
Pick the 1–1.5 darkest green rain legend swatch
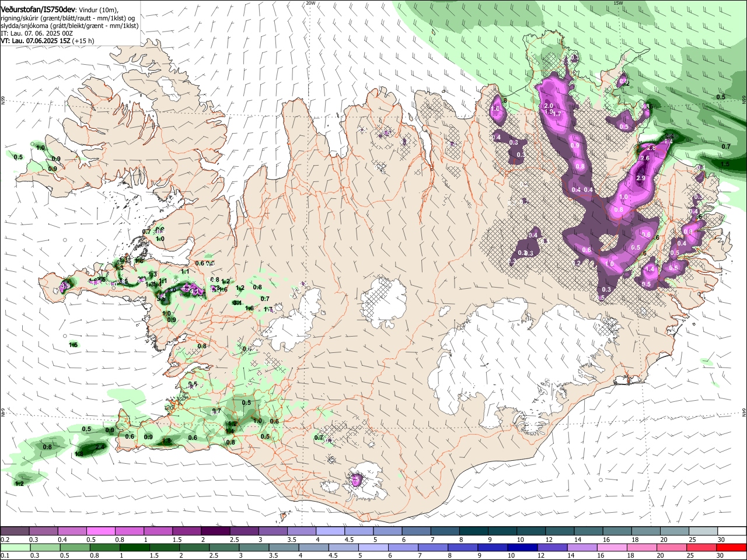pos(134,547)
